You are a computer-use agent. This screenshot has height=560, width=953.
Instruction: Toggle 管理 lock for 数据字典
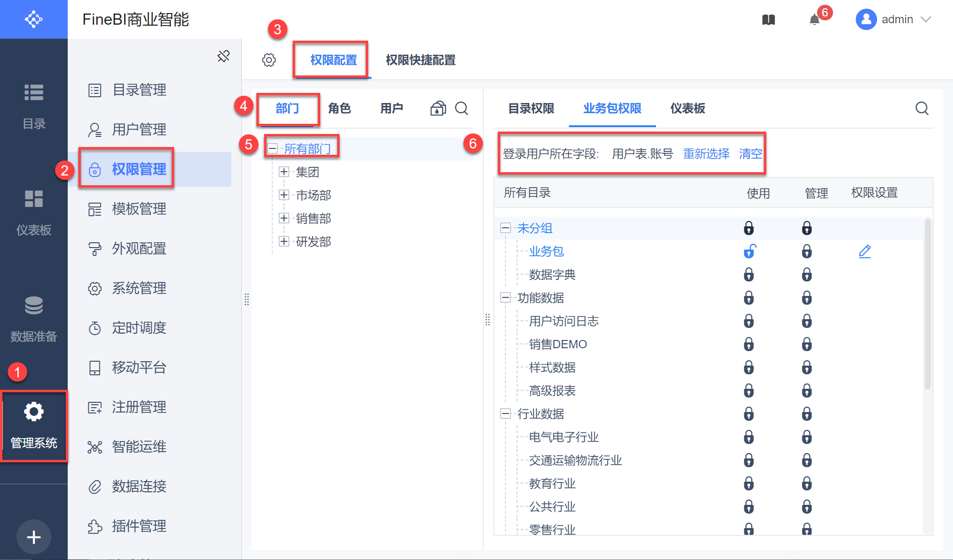click(x=806, y=275)
